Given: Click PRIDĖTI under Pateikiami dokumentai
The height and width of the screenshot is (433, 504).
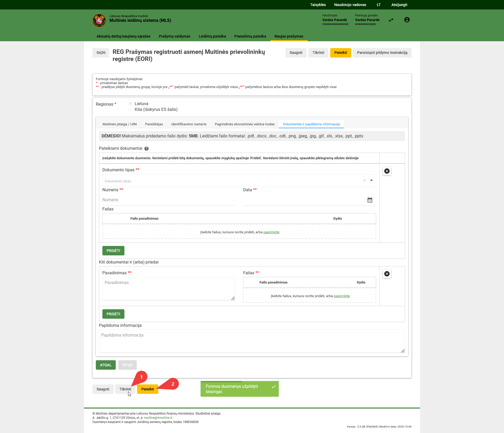Looking at the screenshot, I should [x=113, y=251].
